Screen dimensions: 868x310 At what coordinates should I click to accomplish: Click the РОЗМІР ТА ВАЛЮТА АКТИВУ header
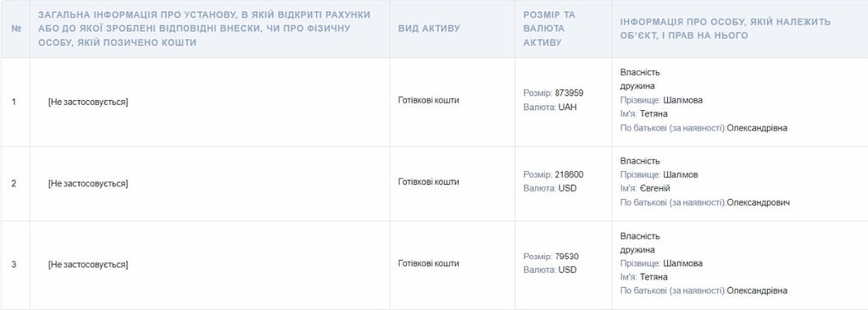[x=549, y=28]
